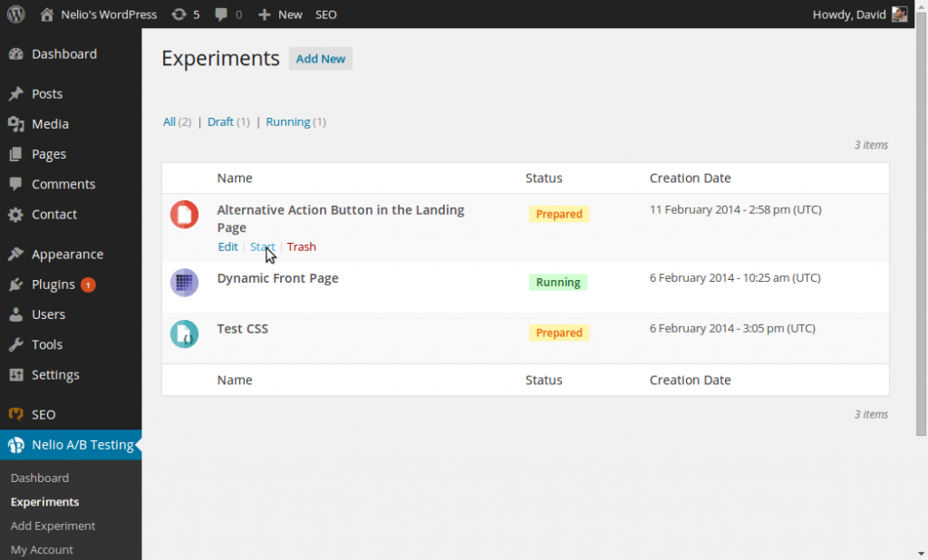This screenshot has height=560, width=928.
Task: Select the Media library icon
Action: pyautogui.click(x=16, y=123)
